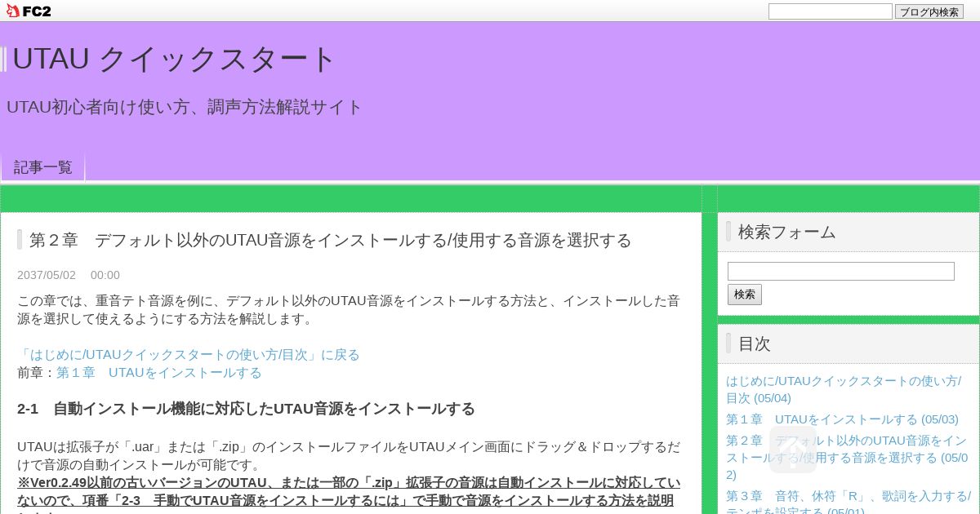Click the subtitle UTAU初心者向け使い方、調声方法解説サイト
The image size is (980, 514).
pyautogui.click(x=185, y=107)
